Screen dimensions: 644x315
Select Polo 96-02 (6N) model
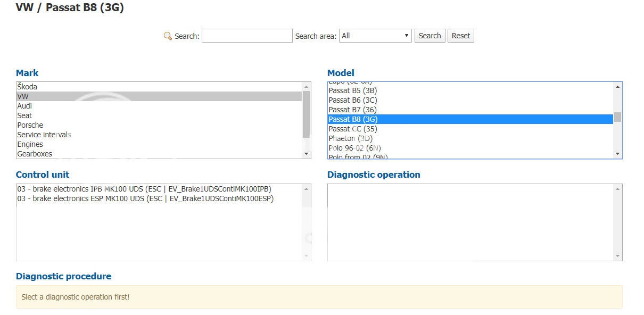coord(470,148)
